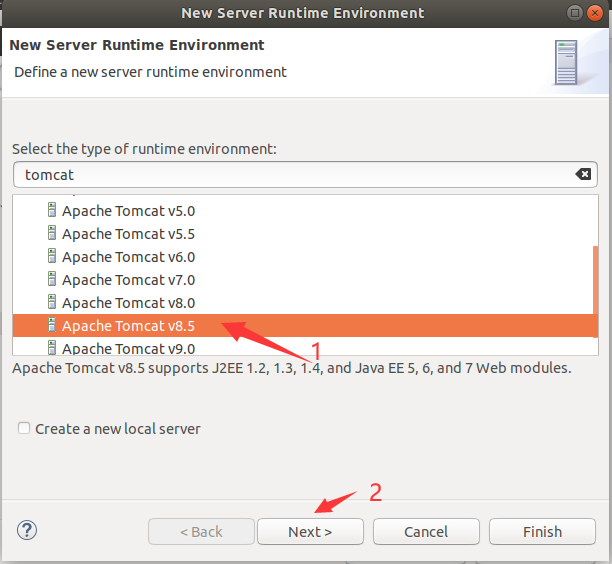Click the disabled < Back button

pos(201,532)
